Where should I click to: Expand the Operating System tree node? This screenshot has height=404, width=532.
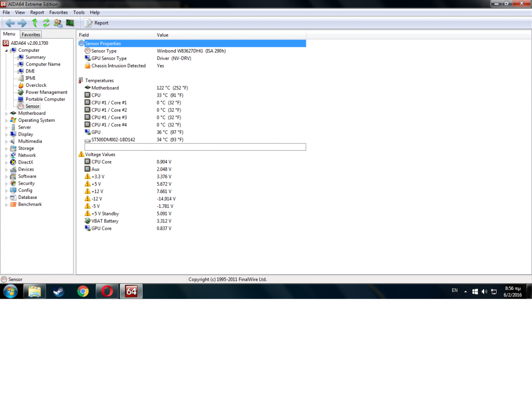[x=6, y=120]
